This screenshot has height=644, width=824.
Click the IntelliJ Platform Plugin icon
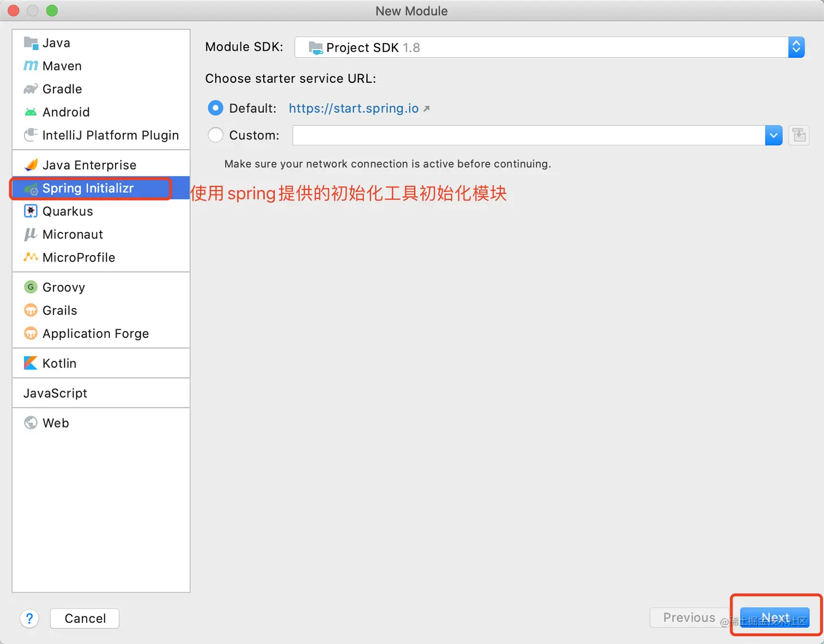coord(31,135)
